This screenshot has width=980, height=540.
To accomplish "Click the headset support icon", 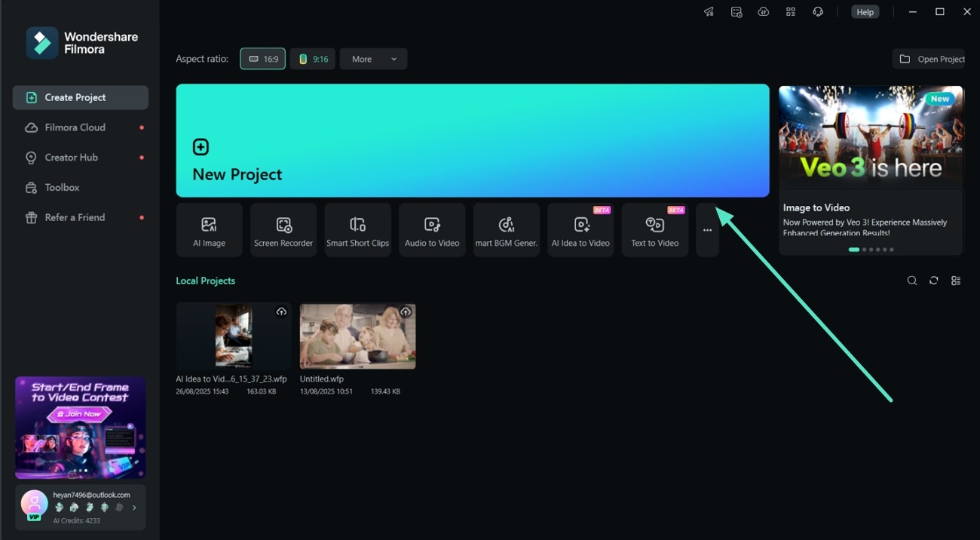I will pyautogui.click(x=818, y=12).
